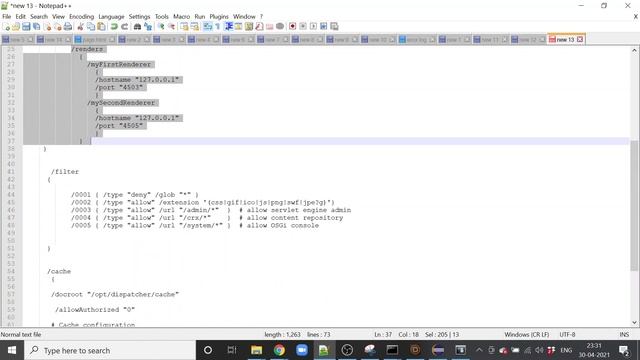Click the /allowAuthorized "0" line
The image size is (640, 360).
(95, 310)
